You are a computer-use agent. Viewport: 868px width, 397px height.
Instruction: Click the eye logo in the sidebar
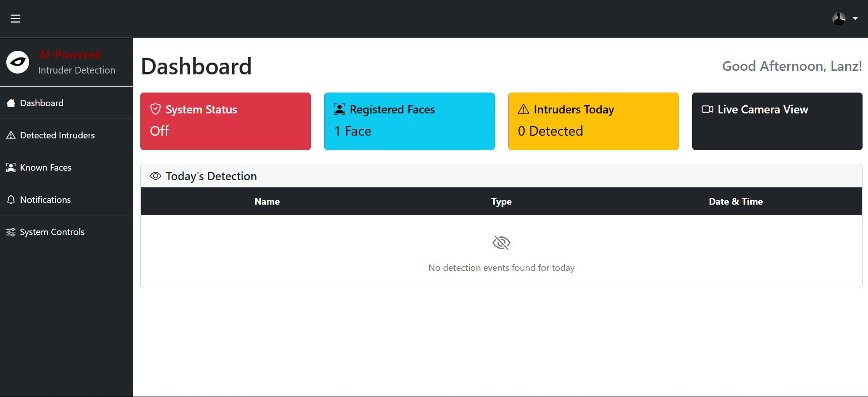coord(18,62)
